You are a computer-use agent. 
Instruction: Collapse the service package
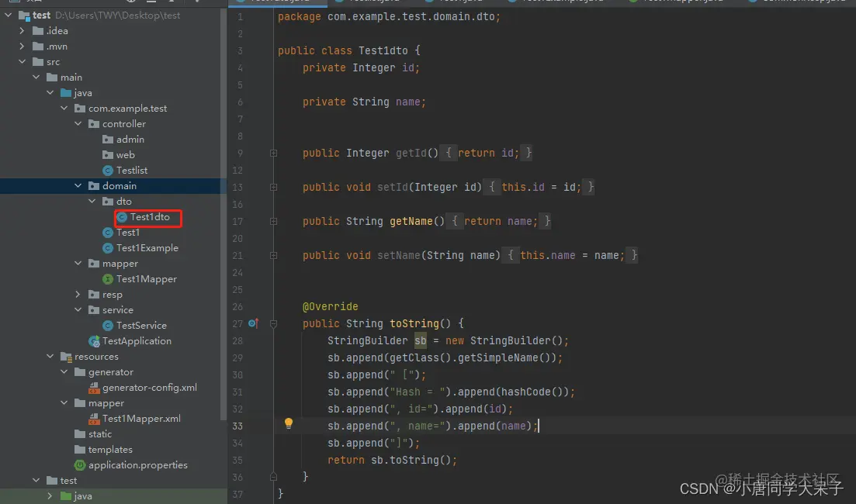(78, 310)
